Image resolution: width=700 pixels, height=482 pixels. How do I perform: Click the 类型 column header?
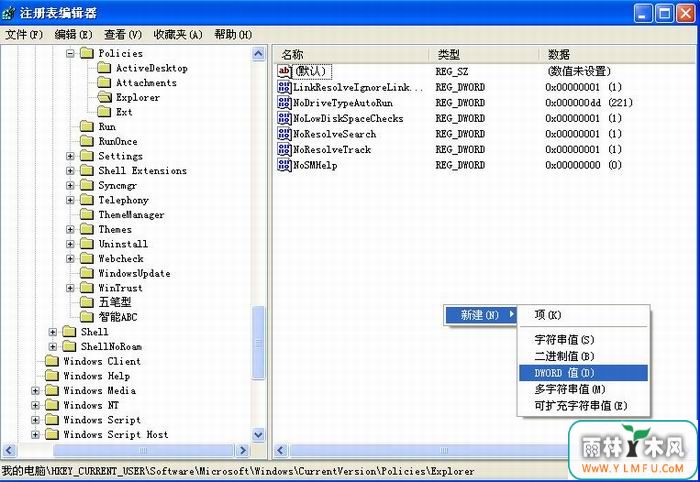(x=484, y=54)
